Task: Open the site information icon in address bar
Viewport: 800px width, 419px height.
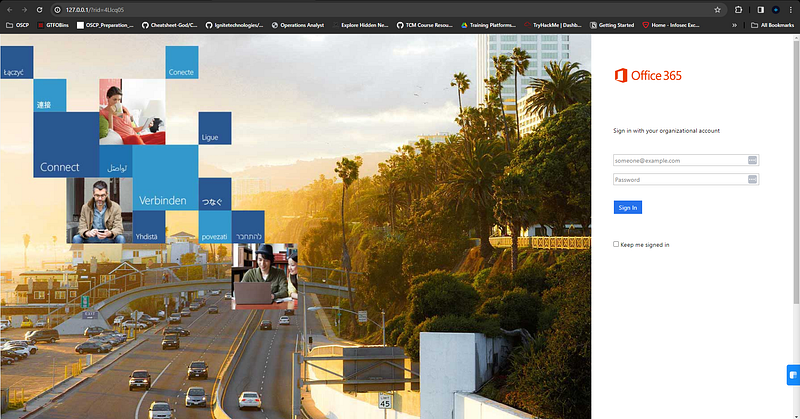Action: pos(57,10)
